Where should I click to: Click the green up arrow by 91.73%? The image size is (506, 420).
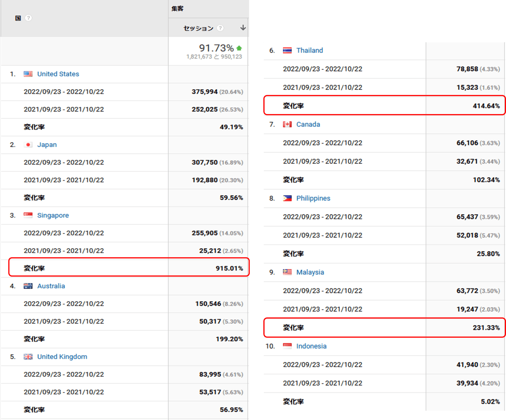coord(239,48)
